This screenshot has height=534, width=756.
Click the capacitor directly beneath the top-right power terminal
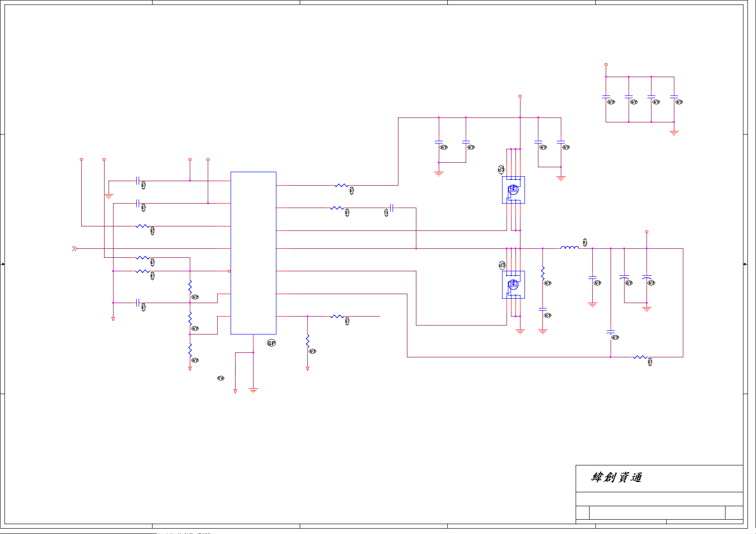click(606, 96)
